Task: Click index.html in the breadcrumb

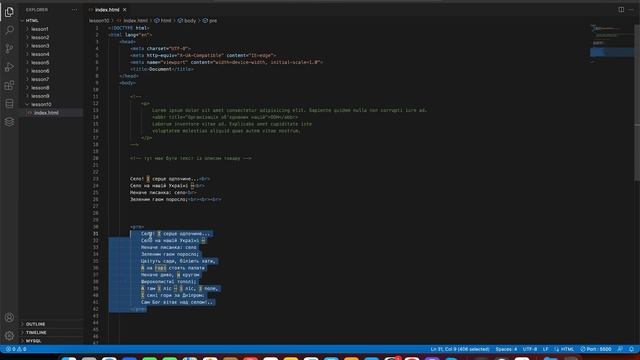Action: pyautogui.click(x=135, y=20)
